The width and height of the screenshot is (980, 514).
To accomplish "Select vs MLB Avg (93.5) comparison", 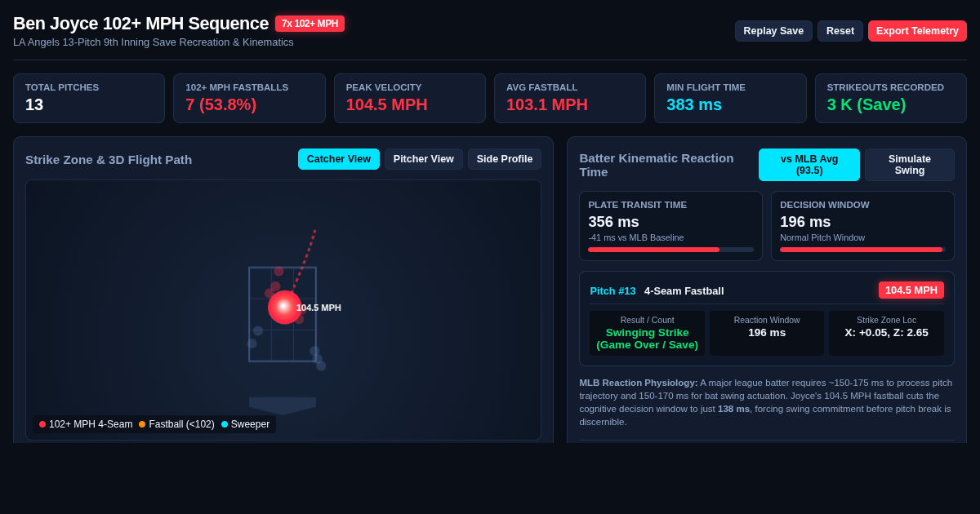I will 809,165.
